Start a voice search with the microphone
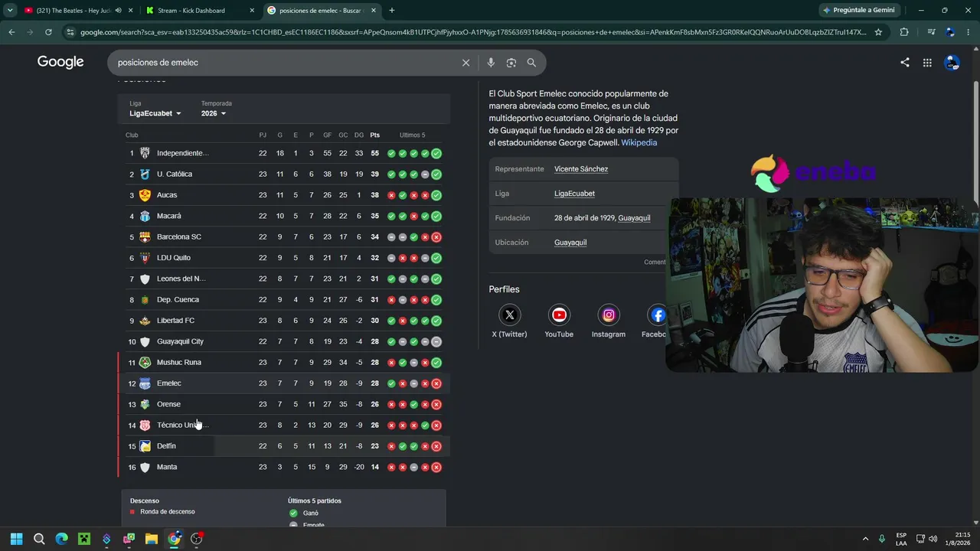The width and height of the screenshot is (980, 551). 491,63
